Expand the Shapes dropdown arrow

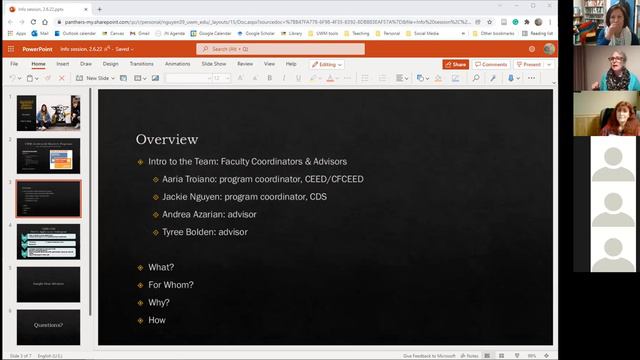point(427,78)
